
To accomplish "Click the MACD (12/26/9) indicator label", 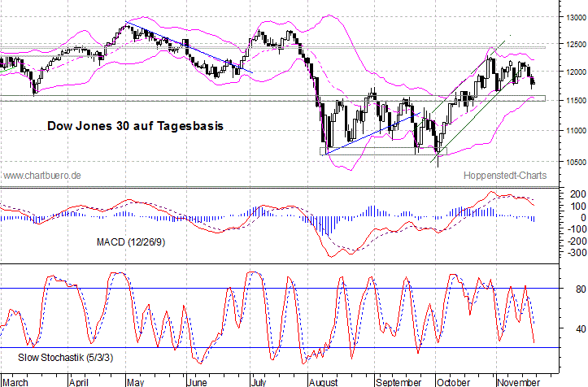I will 131,242.
